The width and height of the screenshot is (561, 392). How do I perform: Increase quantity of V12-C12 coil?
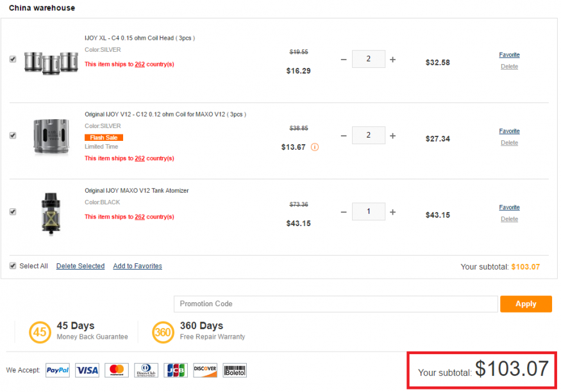(392, 136)
